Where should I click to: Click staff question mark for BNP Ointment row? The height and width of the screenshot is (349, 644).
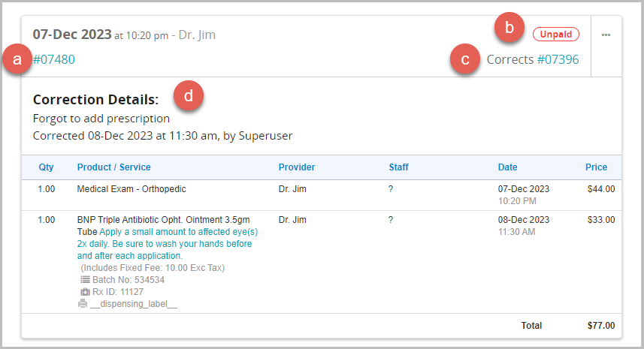pos(391,220)
